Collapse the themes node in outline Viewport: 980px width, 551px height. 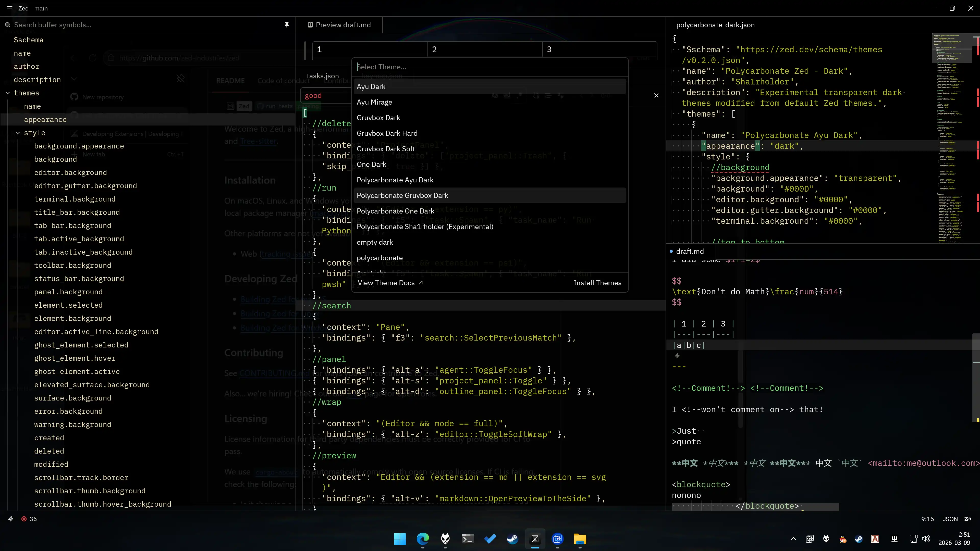point(8,93)
